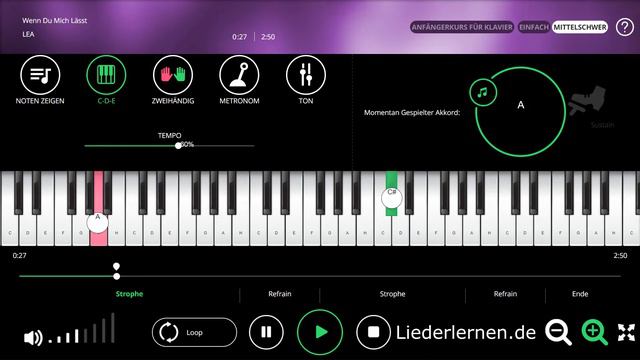Set volume using the volume bars
Image resolution: width=640 pixels, height=360 pixels.
click(82, 329)
